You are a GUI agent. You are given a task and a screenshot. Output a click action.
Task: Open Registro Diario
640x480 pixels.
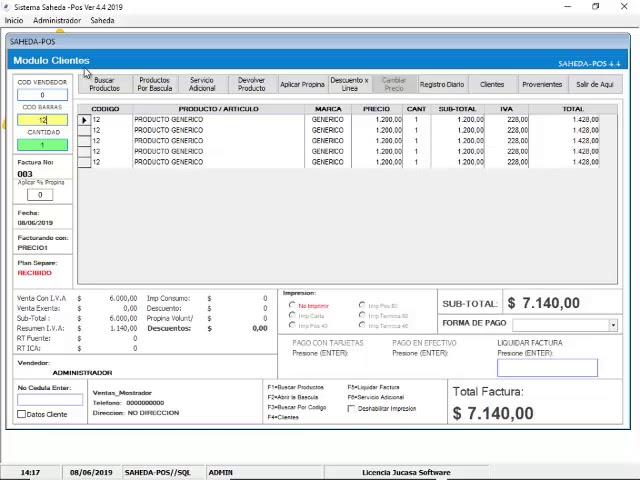coord(442,84)
